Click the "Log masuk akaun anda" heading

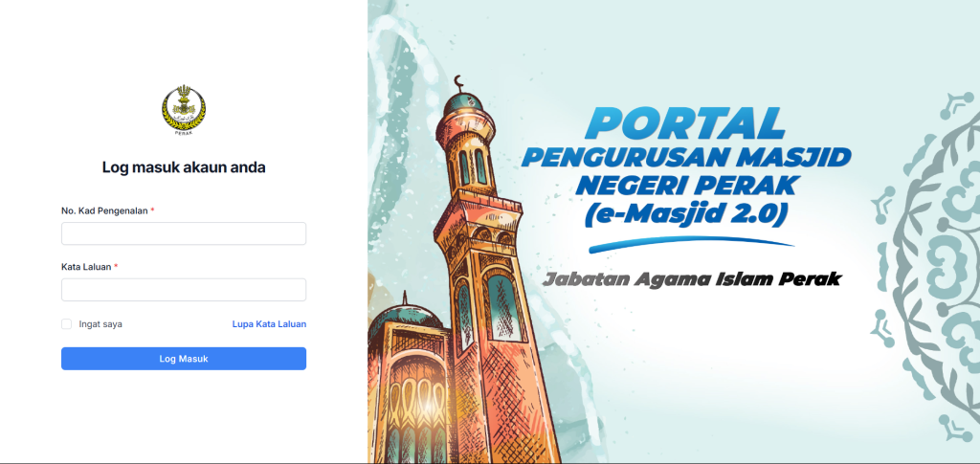pos(184,167)
